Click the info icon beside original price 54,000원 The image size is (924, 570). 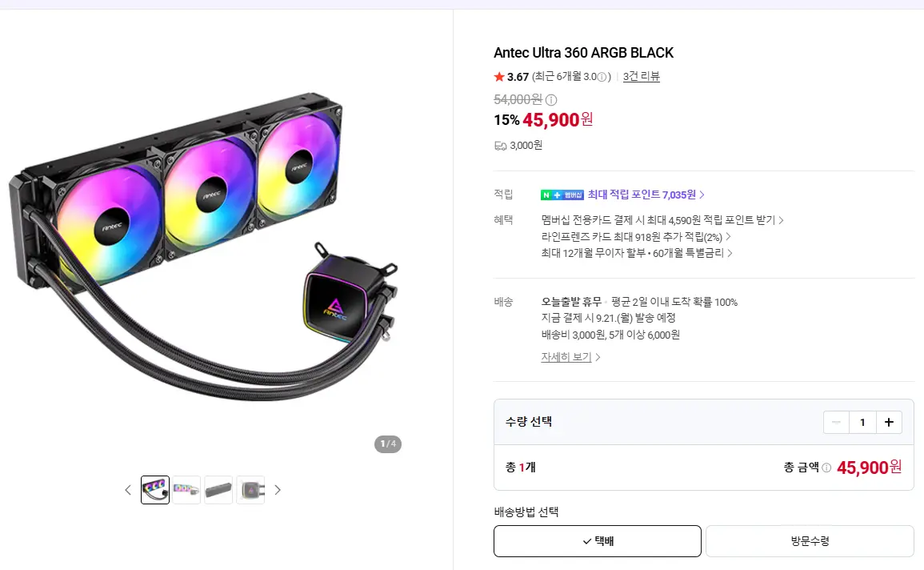tap(551, 99)
